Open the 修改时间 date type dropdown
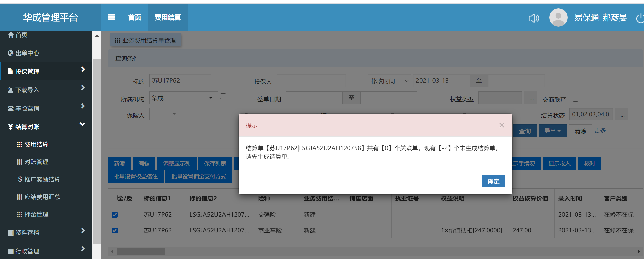This screenshot has width=644, height=259. 389,81
